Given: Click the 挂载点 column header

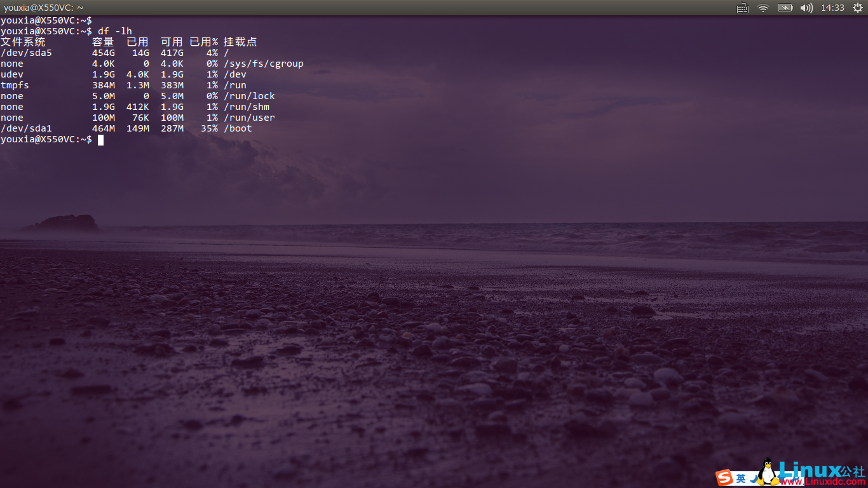Looking at the screenshot, I should point(240,42).
